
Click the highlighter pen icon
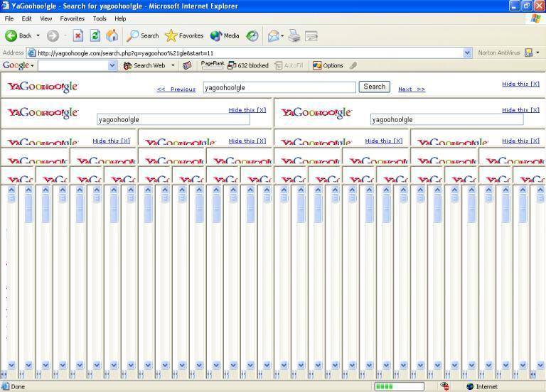click(353, 65)
